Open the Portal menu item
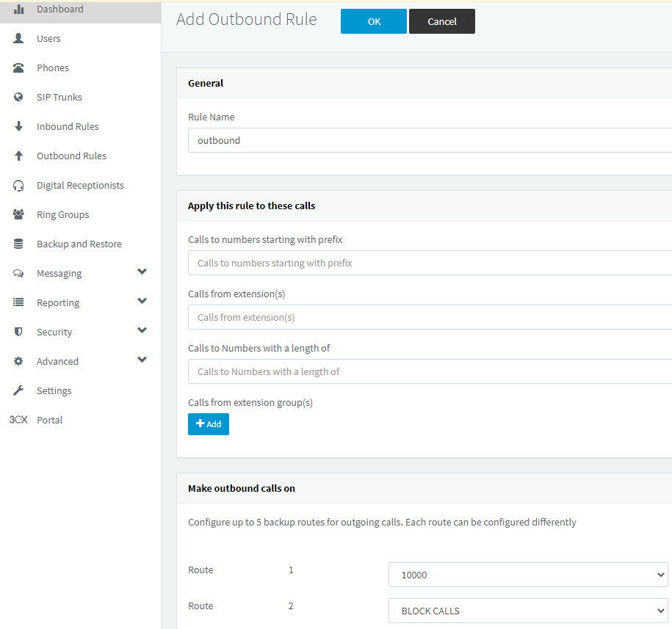The width and height of the screenshot is (672, 629). click(50, 420)
